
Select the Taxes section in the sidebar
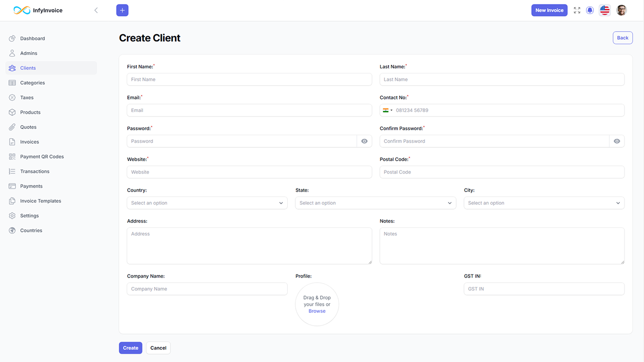click(x=27, y=98)
